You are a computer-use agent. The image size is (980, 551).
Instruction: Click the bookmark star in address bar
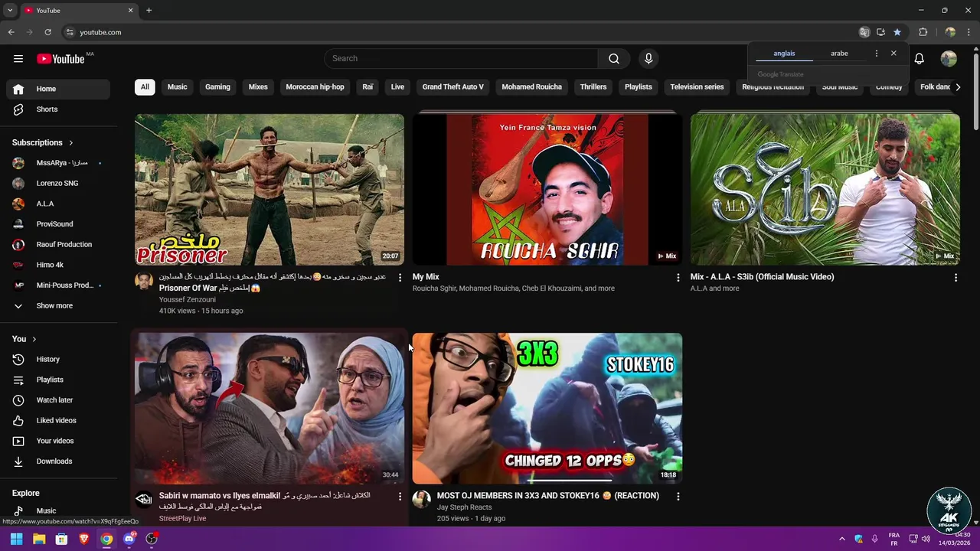(x=897, y=32)
